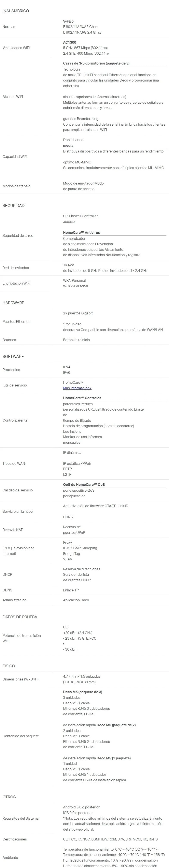
Task: Select the DATOS DE PRUEBA heading
Action: [20, 617]
